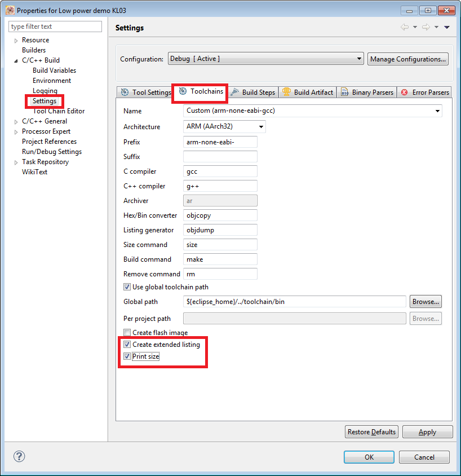Click the Prefix input field
461x476 pixels.
[220, 142]
